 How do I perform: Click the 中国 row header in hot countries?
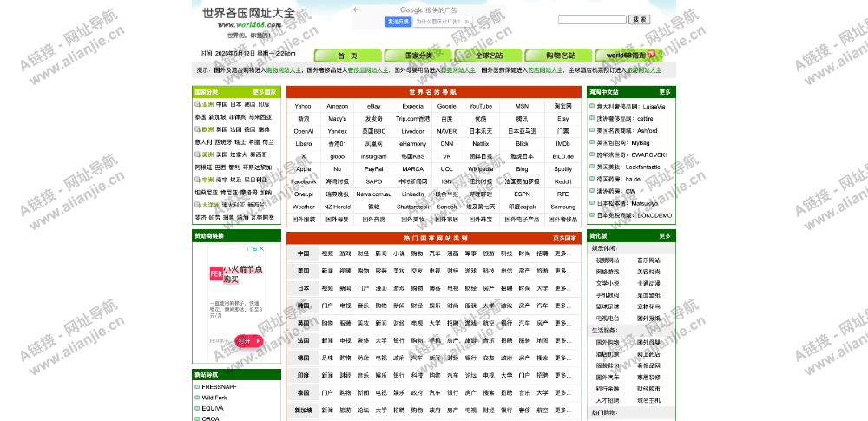(303, 253)
